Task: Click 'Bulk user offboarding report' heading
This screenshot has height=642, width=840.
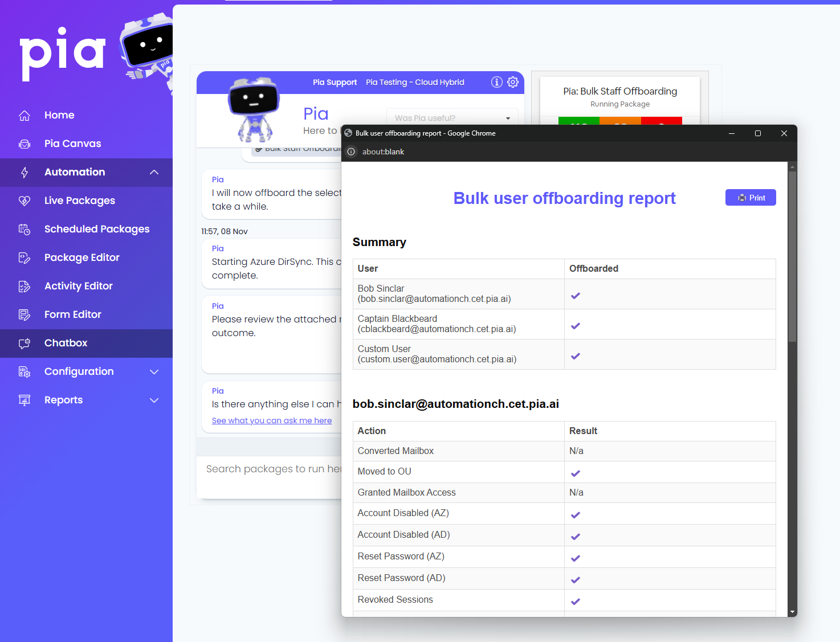Action: (x=564, y=198)
